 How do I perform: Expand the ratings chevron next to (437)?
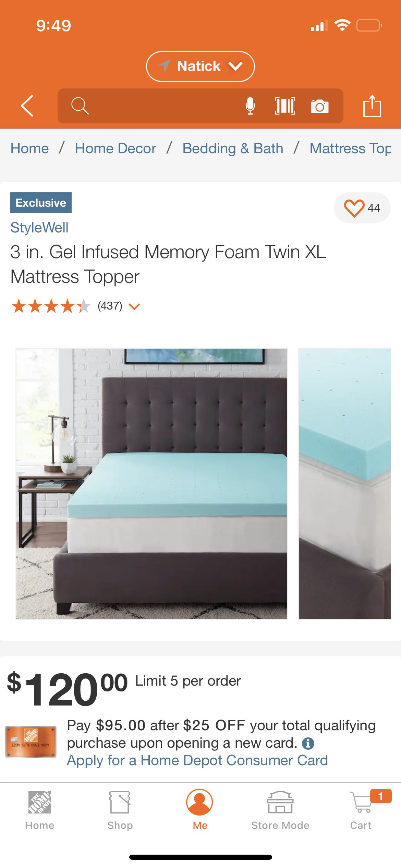[134, 306]
